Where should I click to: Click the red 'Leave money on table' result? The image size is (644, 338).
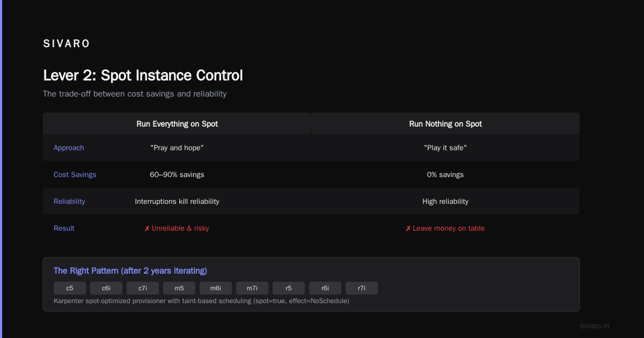click(x=445, y=228)
